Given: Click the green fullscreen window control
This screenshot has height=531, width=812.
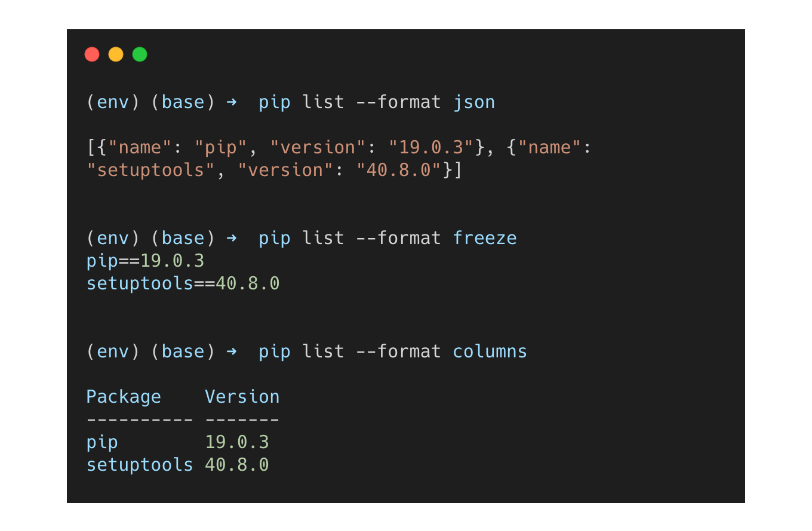Looking at the screenshot, I should 140,54.
